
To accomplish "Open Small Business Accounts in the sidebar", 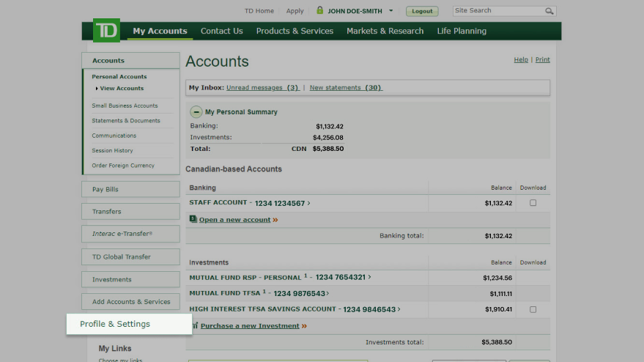I will [125, 106].
